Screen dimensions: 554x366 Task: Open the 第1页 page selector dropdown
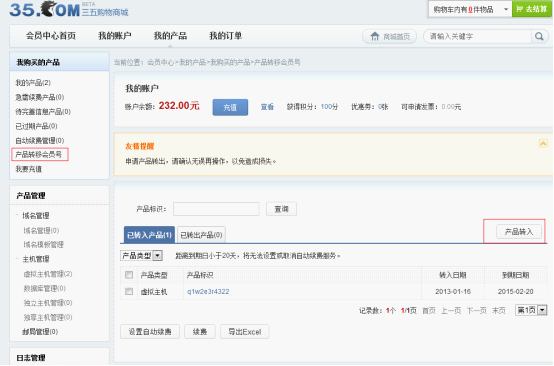[x=542, y=310]
